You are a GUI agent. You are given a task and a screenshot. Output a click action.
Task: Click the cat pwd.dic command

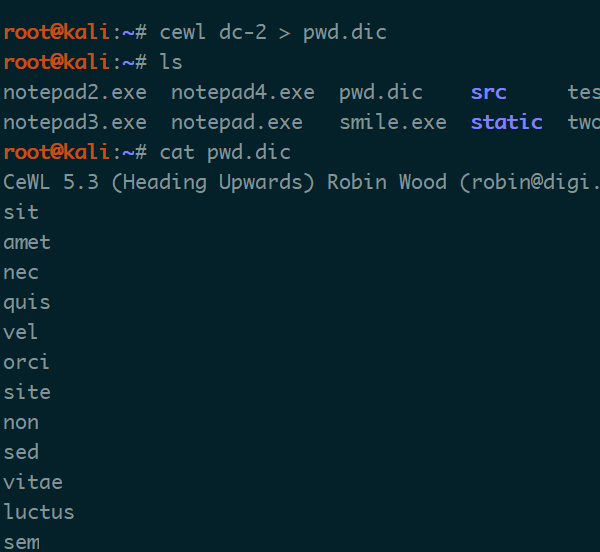click(225, 153)
